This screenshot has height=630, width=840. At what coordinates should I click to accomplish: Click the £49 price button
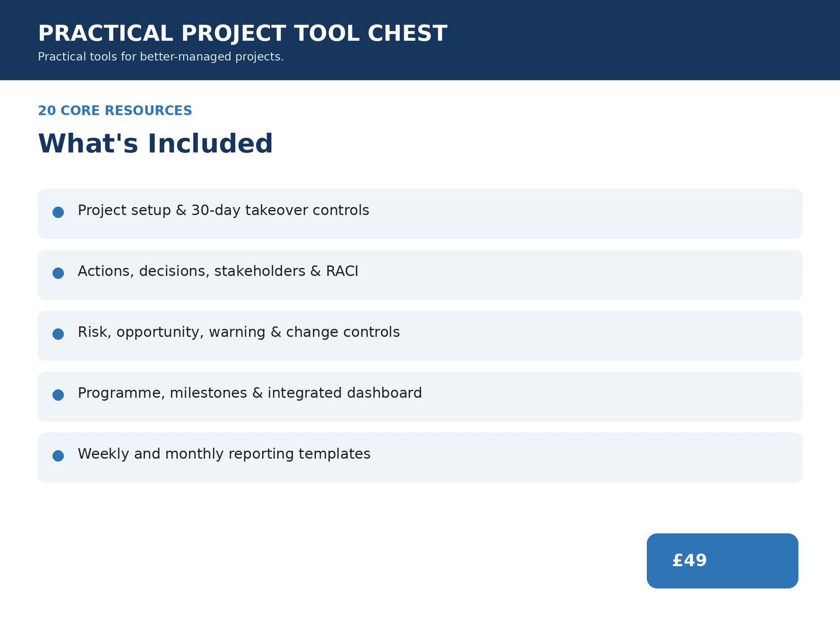722,561
